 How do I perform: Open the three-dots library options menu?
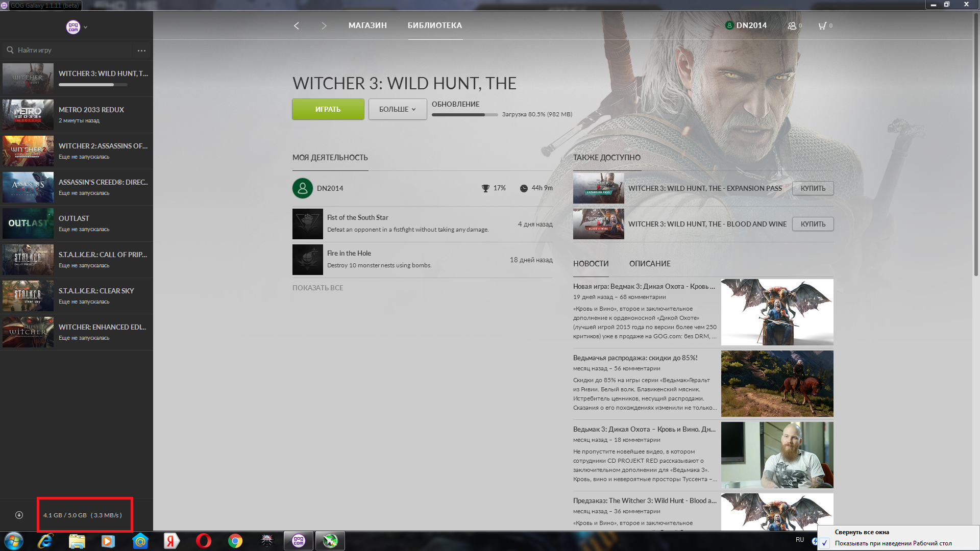coord(141,51)
